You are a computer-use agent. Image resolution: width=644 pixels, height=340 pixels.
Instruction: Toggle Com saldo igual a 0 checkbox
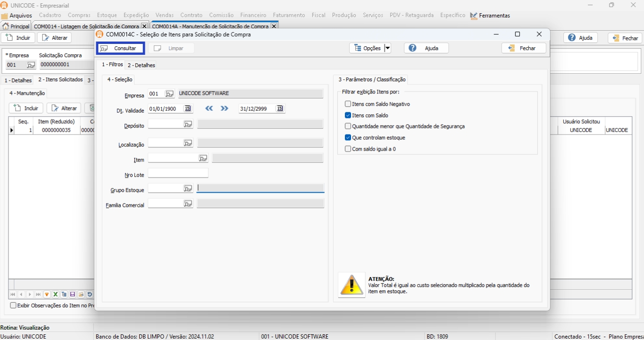tap(348, 149)
